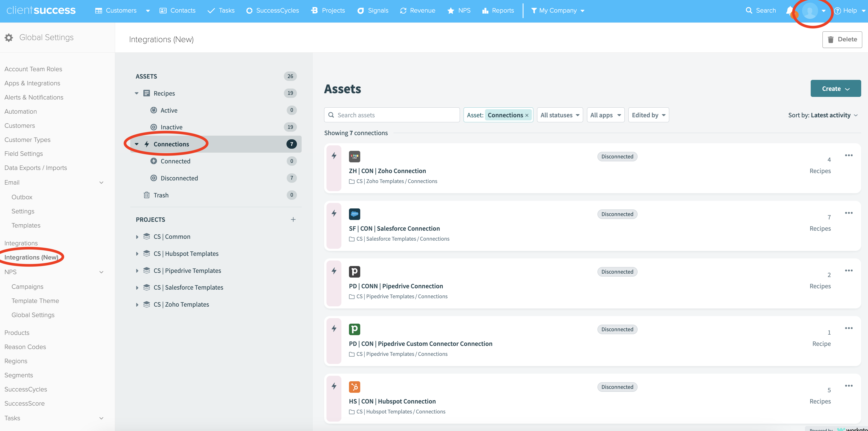
Task: Open the Edited by filter dropdown
Action: pos(648,115)
